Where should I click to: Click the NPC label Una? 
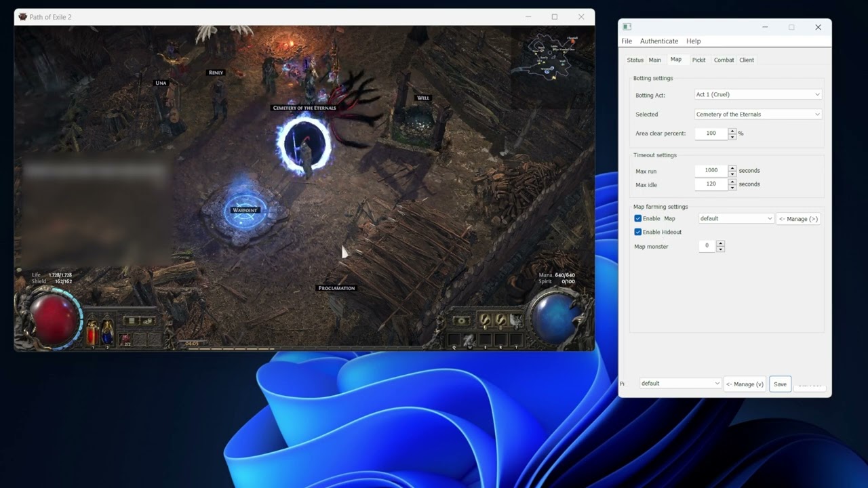pos(161,83)
